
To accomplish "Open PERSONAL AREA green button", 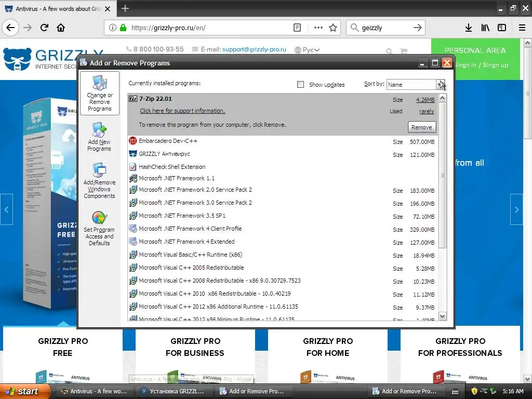I will 475,58.
